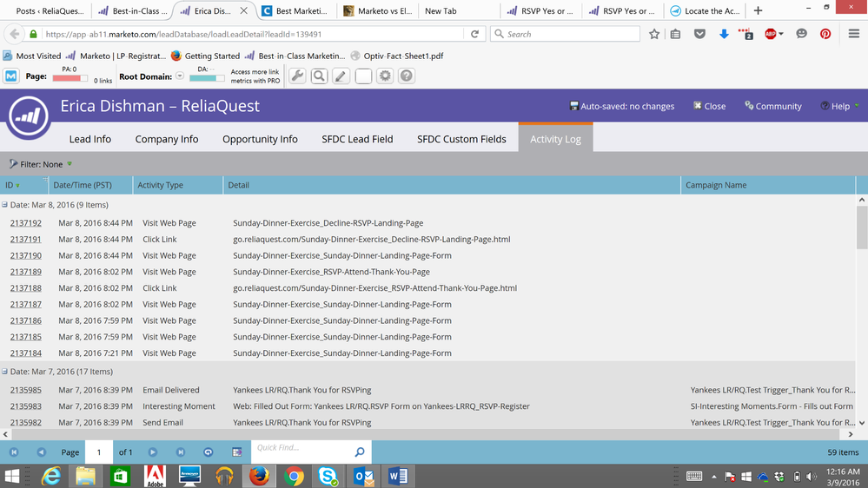Click the Windows Start button

(11, 476)
